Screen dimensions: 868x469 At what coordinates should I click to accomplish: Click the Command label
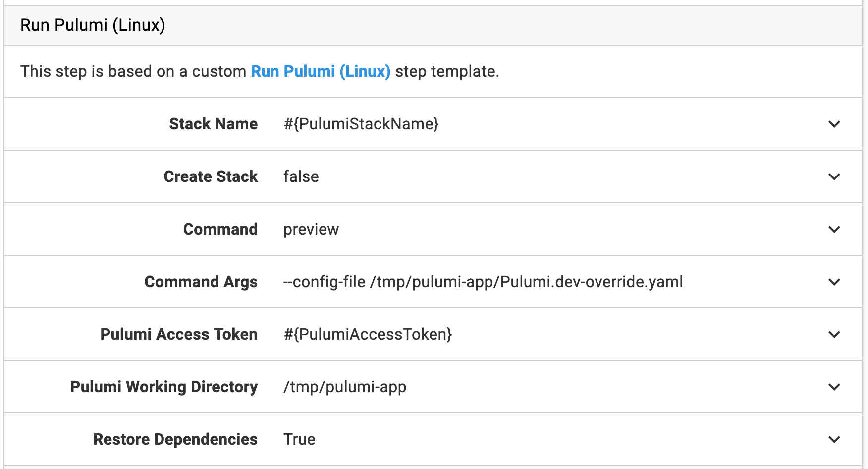point(220,229)
